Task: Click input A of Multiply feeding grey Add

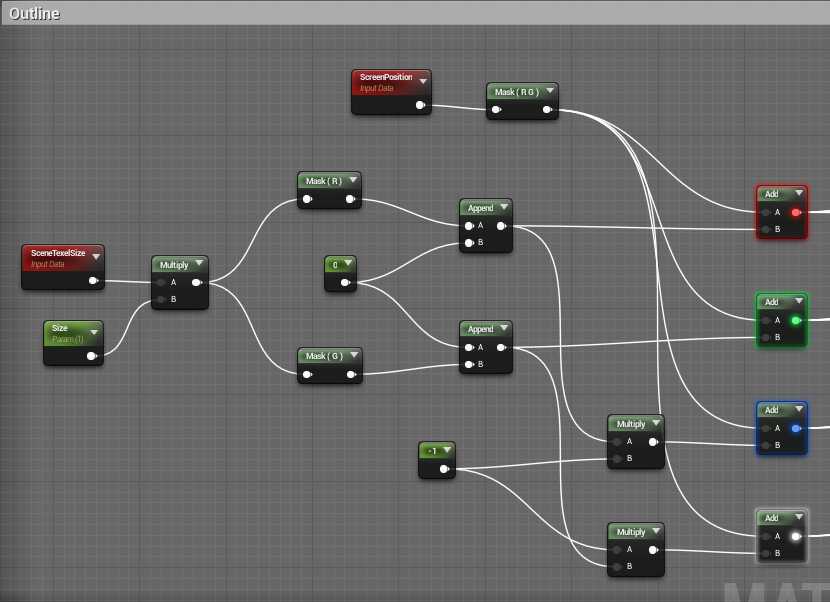Action: [x=617, y=550]
